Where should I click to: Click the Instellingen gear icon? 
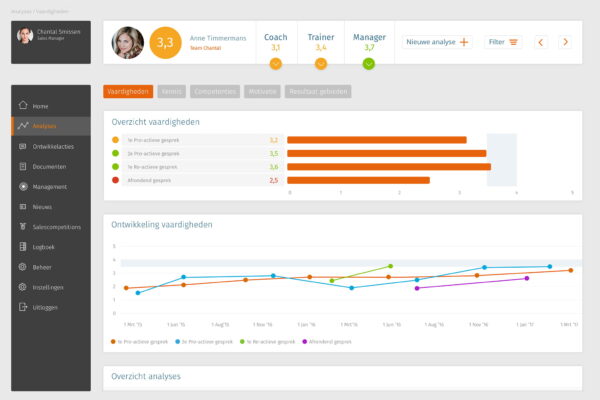coord(23,287)
